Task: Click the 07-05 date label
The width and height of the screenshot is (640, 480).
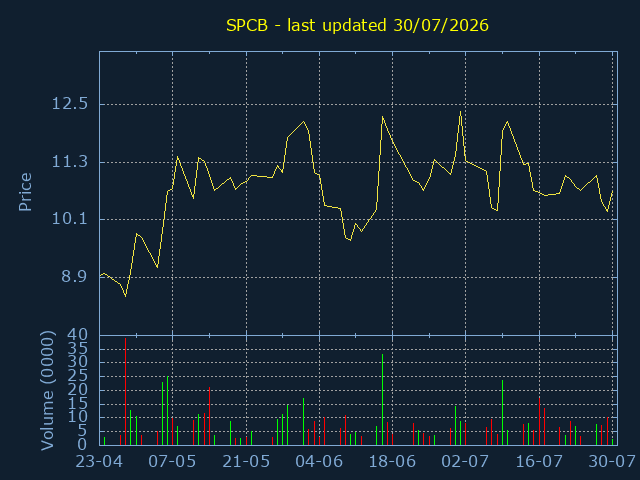Action: [172, 462]
